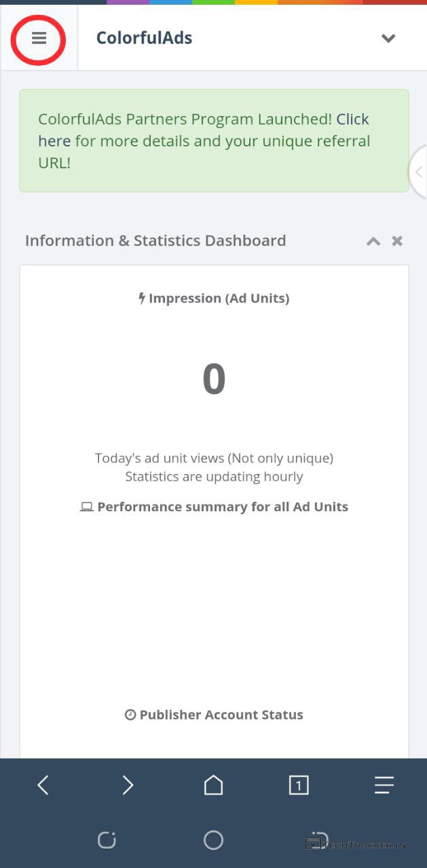Close the Information & Statistics Dashboard panel

point(397,241)
